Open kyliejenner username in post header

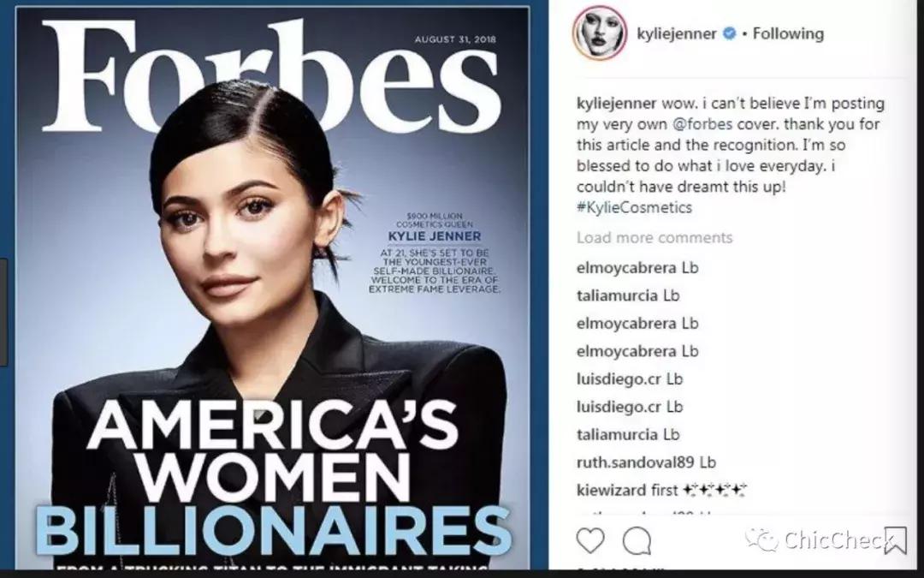(677, 33)
